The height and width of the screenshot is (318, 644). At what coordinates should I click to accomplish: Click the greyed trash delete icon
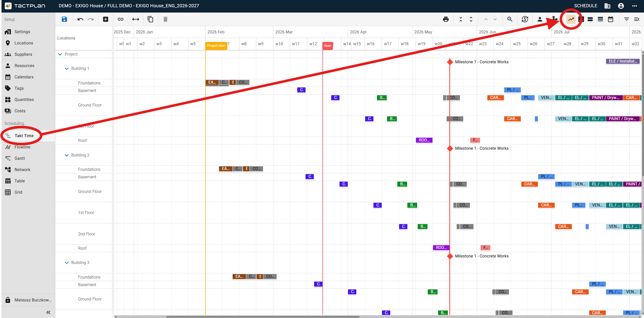[165, 19]
